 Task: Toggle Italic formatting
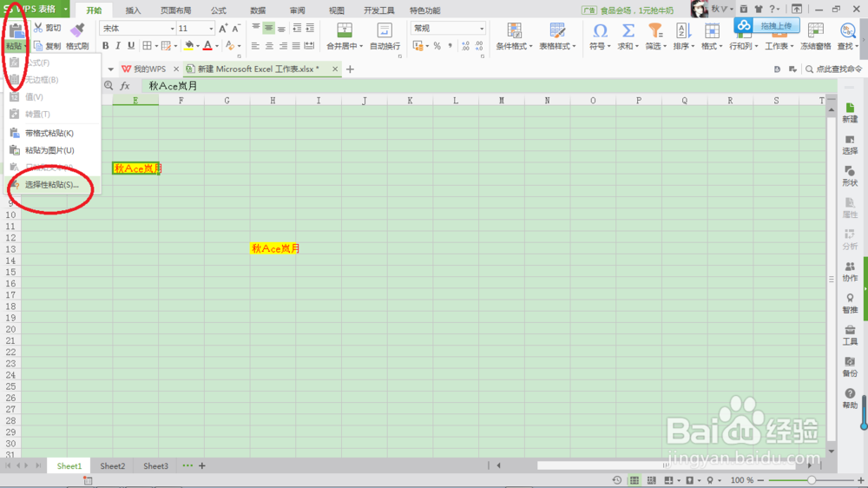pos(118,45)
